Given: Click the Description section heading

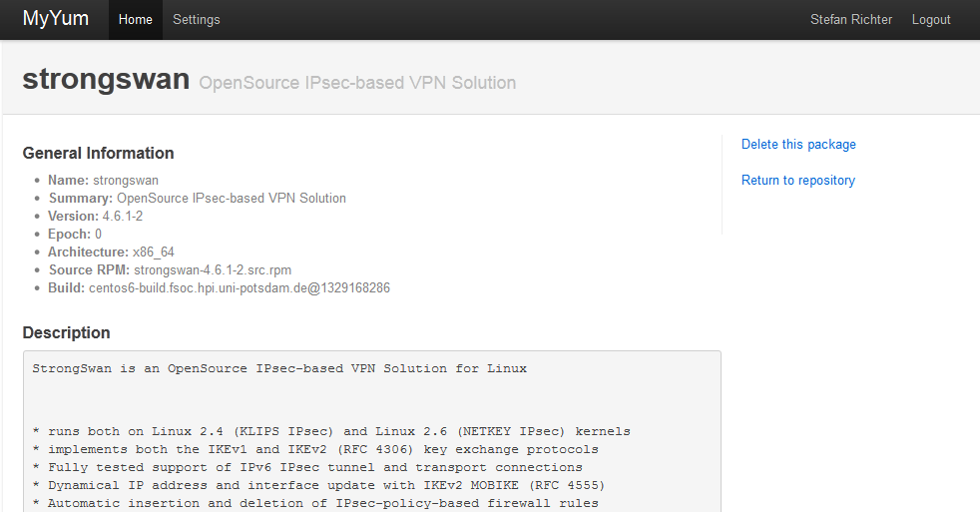Looking at the screenshot, I should coord(66,332).
